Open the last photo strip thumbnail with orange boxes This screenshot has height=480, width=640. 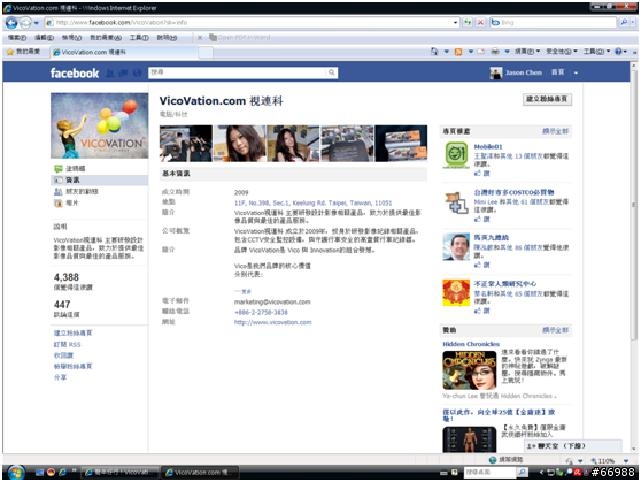[x=401, y=143]
